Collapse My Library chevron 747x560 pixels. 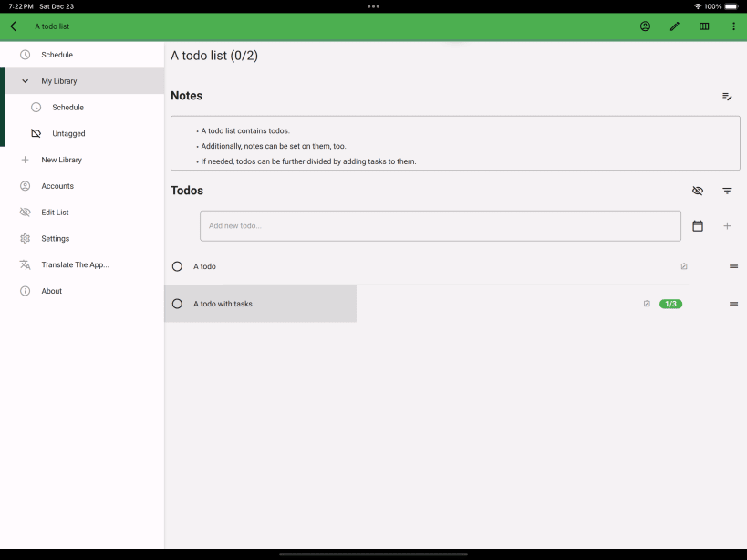coord(26,81)
